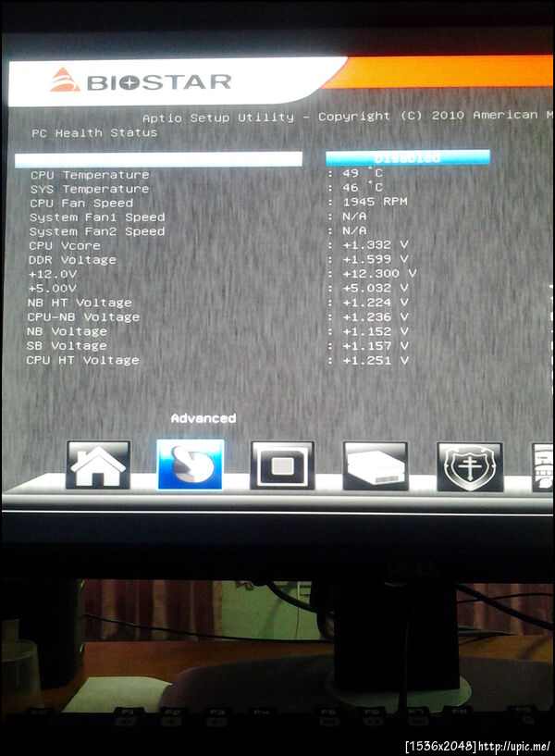Select the NB Voltage label
The image size is (555, 756).
[x=67, y=331]
